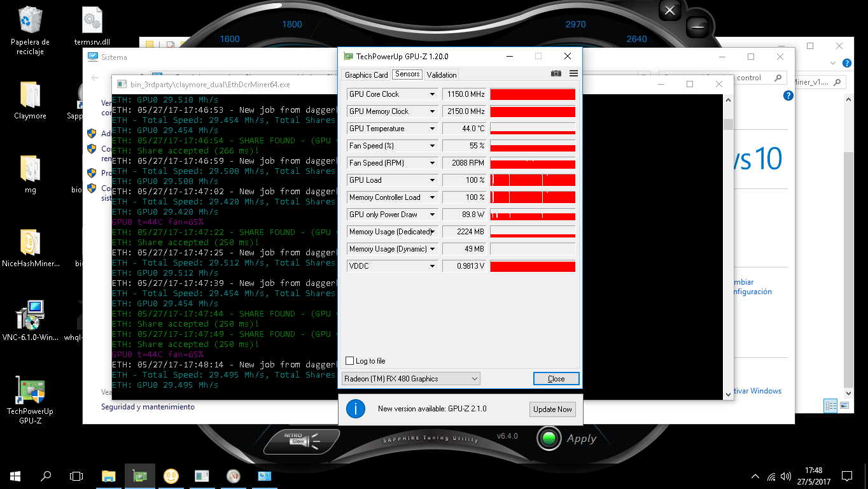The width and height of the screenshot is (868, 489).
Task: Open VDDC sensor dropdown
Action: click(432, 266)
